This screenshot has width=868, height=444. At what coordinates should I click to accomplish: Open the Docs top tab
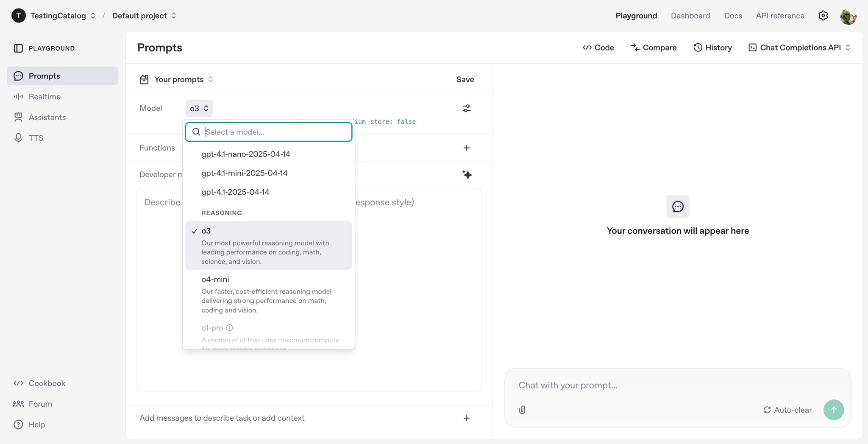tap(733, 16)
